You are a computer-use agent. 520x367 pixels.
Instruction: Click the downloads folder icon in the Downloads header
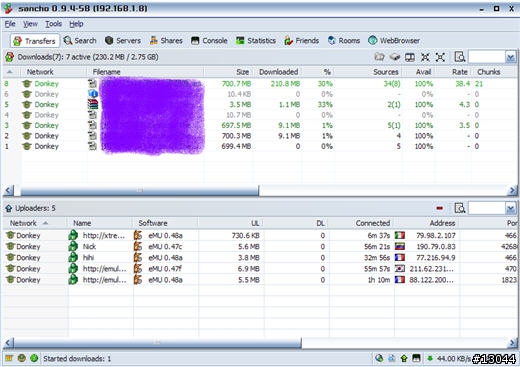point(379,57)
